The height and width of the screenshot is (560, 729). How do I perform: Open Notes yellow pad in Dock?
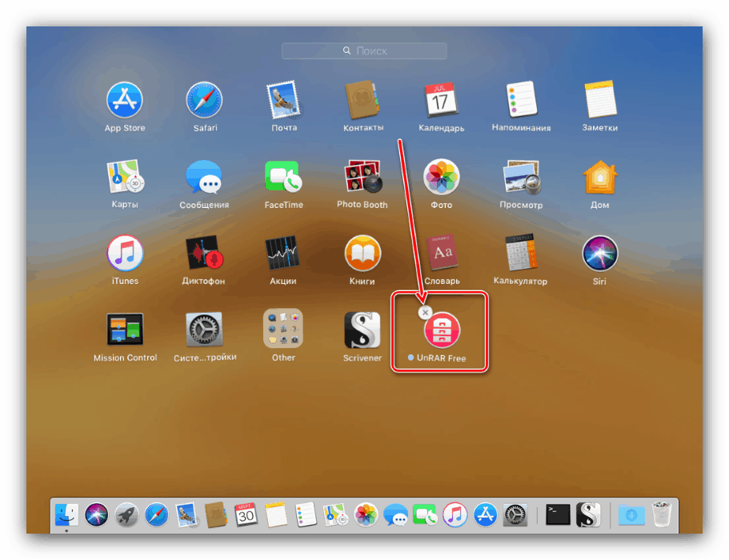point(276,514)
